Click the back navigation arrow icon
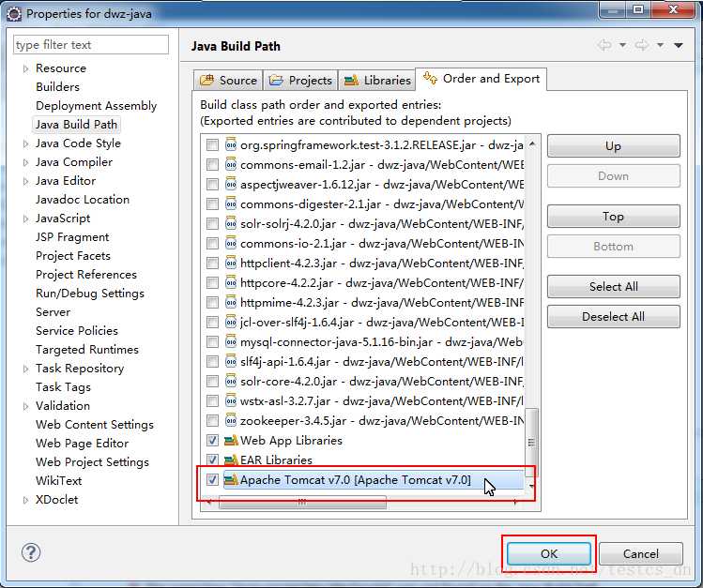 [x=604, y=45]
